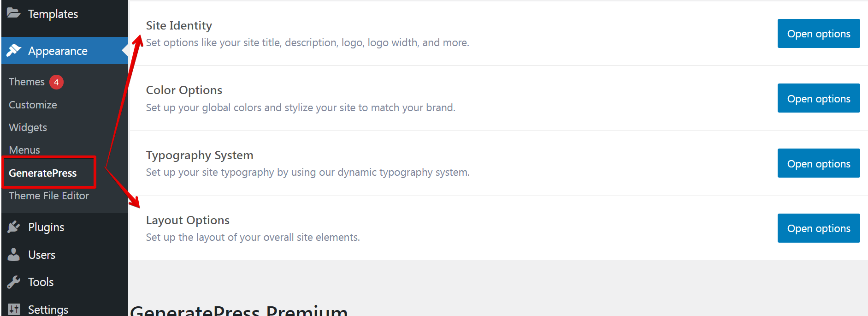Click the Site Identity description text
This screenshot has width=868, height=316.
(x=307, y=42)
